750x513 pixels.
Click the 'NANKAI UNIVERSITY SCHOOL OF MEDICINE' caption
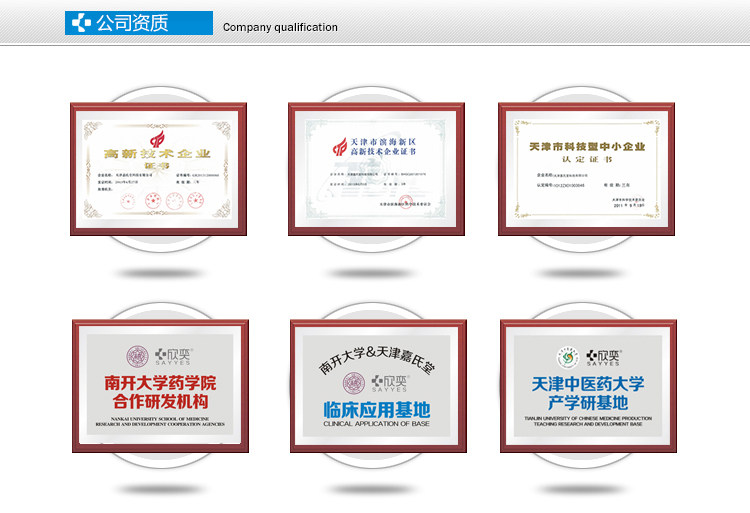point(160,419)
